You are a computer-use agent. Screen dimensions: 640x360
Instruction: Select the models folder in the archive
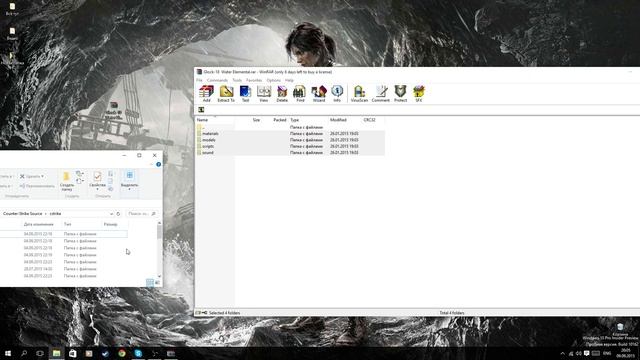(290, 140)
